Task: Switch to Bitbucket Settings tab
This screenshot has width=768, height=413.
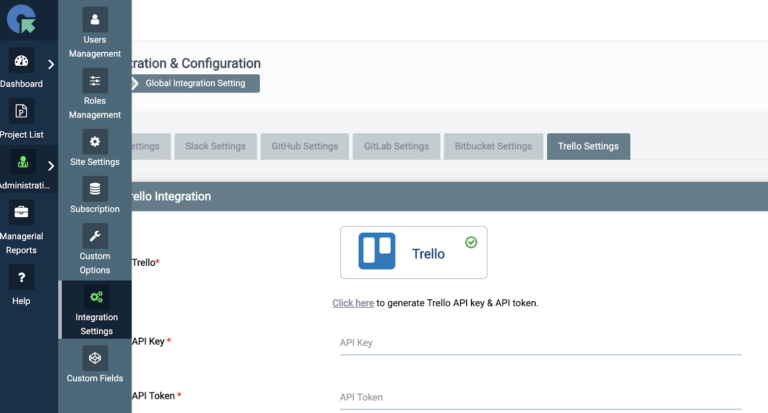Action: 493,146
